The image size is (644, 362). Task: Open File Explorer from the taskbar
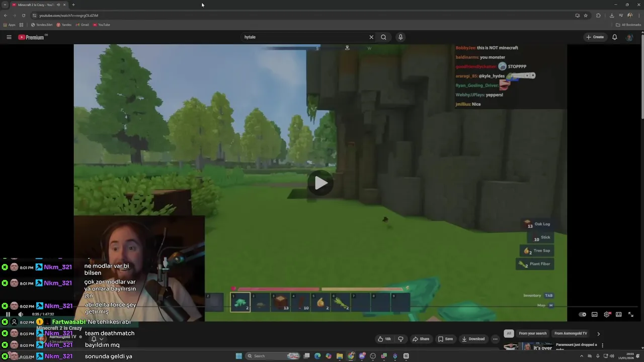pos(340,356)
